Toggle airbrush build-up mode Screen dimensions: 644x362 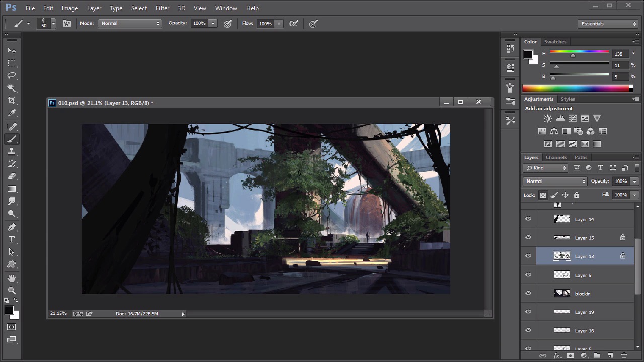[294, 23]
